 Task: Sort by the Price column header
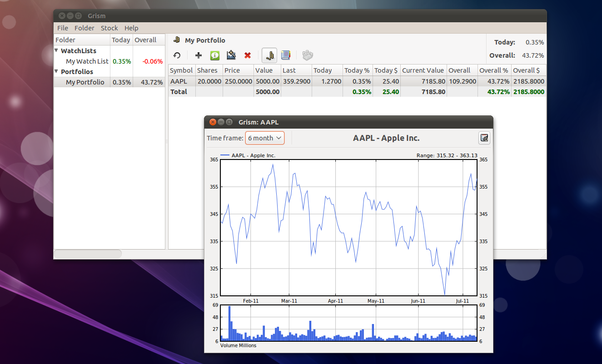pos(238,70)
